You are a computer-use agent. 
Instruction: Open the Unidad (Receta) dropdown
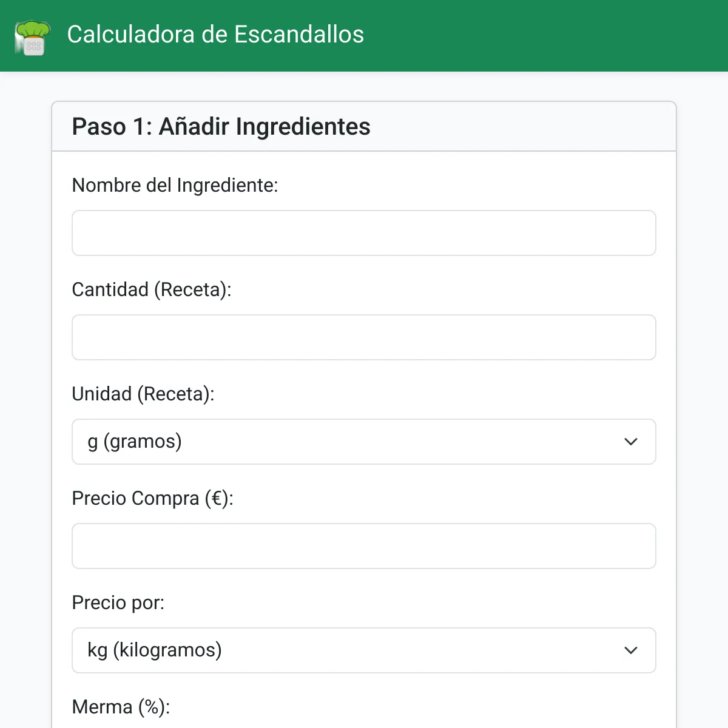(364, 442)
